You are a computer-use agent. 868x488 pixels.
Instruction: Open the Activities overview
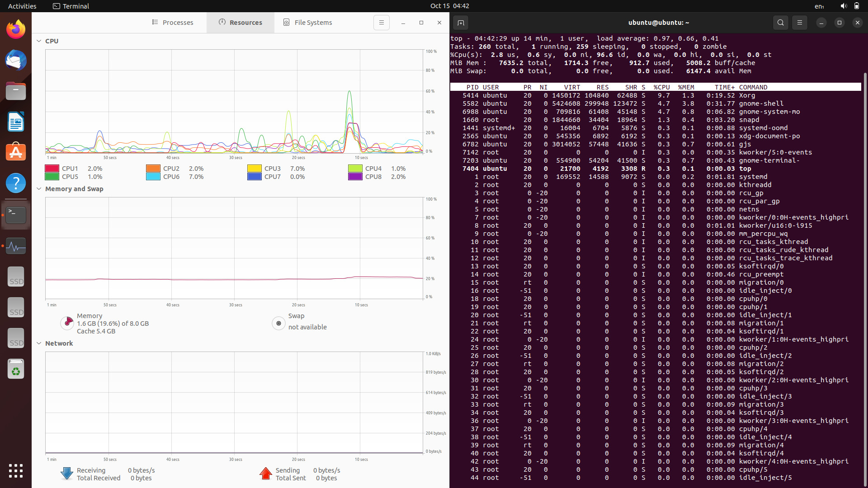click(x=22, y=6)
